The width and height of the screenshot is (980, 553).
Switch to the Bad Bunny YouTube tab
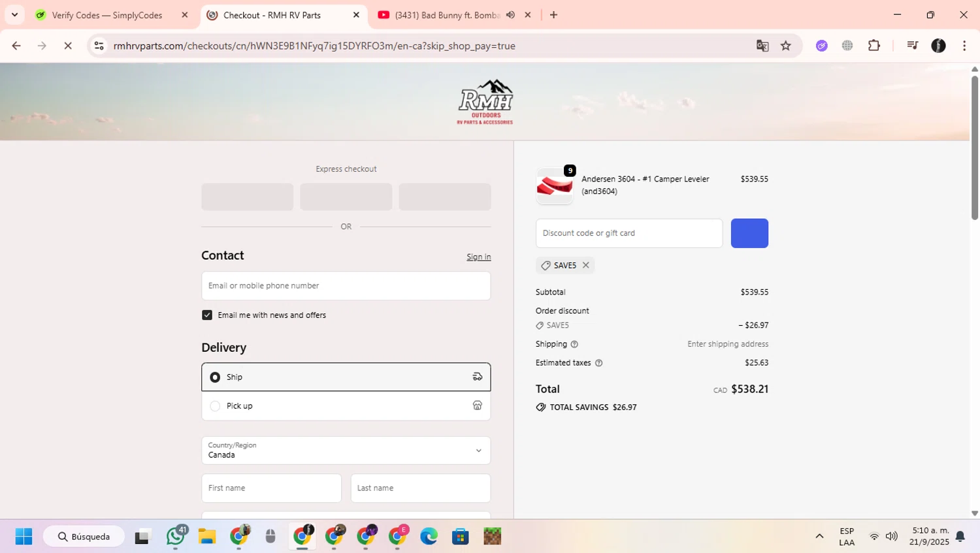click(x=448, y=15)
